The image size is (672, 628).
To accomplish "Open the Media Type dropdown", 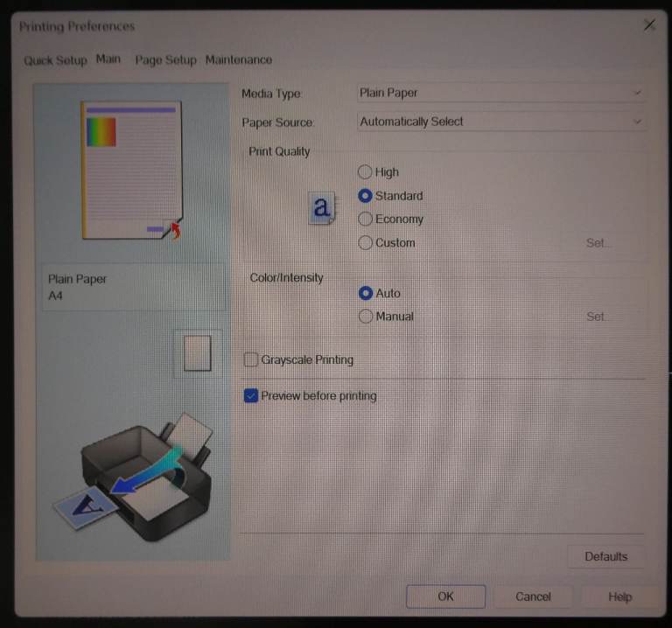I will pyautogui.click(x=500, y=93).
